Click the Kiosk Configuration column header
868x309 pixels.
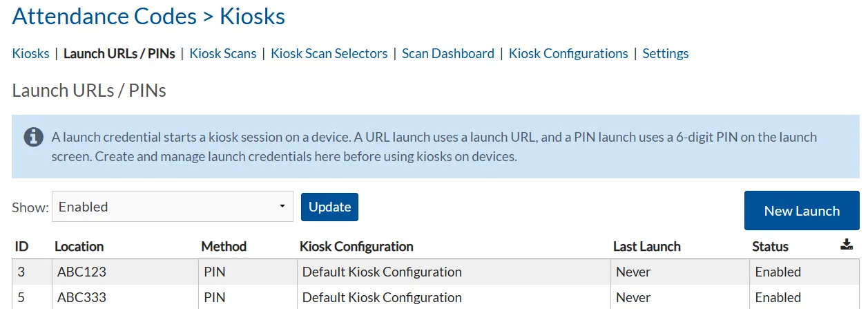(356, 246)
